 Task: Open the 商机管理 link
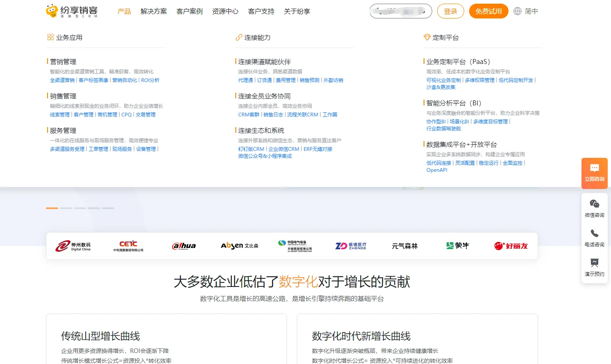pos(107,115)
